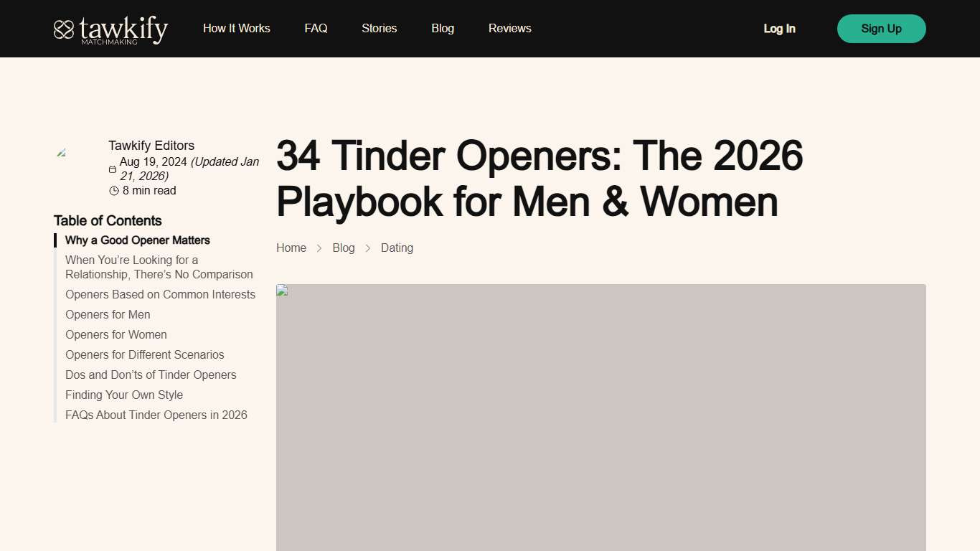Open the FAQ page from navigation
Image resolution: width=980 pixels, height=551 pixels.
point(316,28)
